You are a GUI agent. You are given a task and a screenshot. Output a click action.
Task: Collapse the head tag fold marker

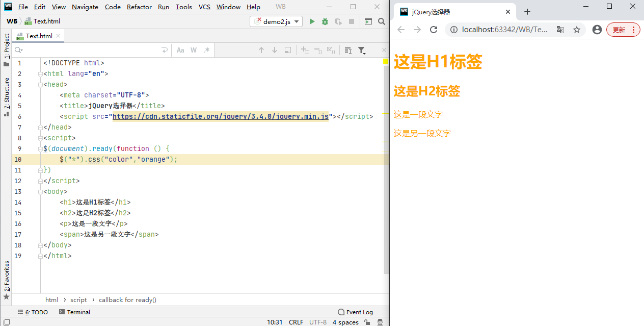coord(41,85)
